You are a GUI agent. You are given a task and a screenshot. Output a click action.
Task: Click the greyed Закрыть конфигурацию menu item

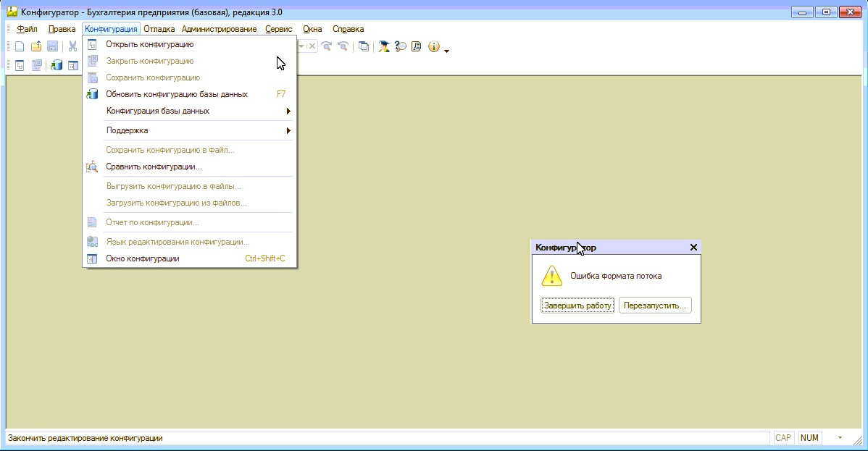[189, 61]
